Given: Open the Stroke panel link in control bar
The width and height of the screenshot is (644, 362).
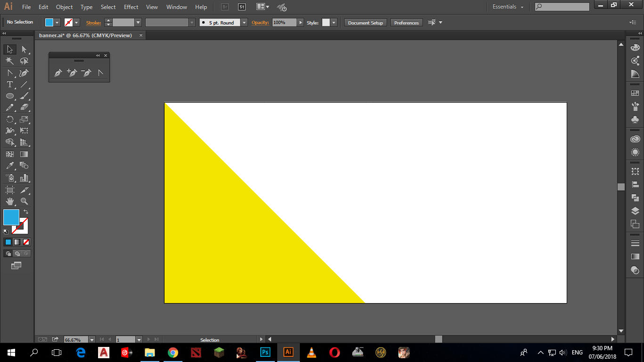Looking at the screenshot, I should click(x=93, y=23).
